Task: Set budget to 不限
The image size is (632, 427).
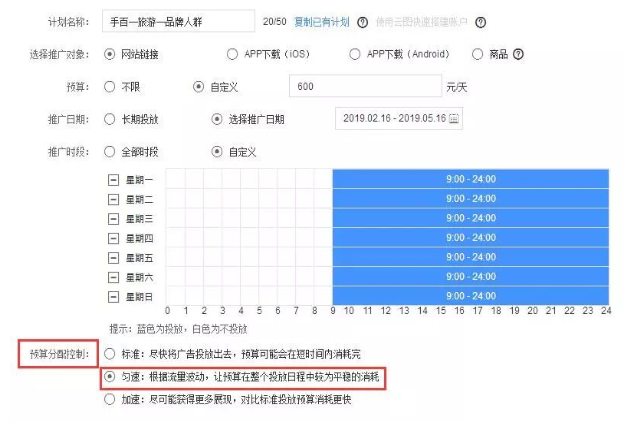Action: [109, 87]
